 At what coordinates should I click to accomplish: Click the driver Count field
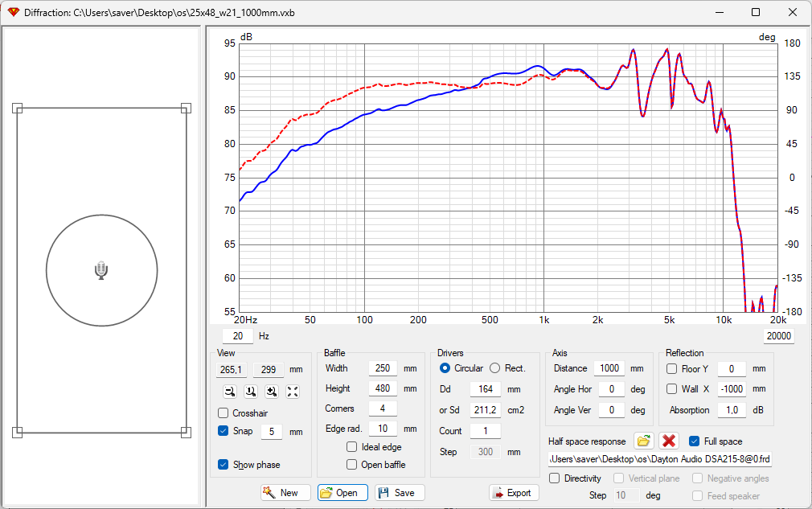click(x=486, y=431)
